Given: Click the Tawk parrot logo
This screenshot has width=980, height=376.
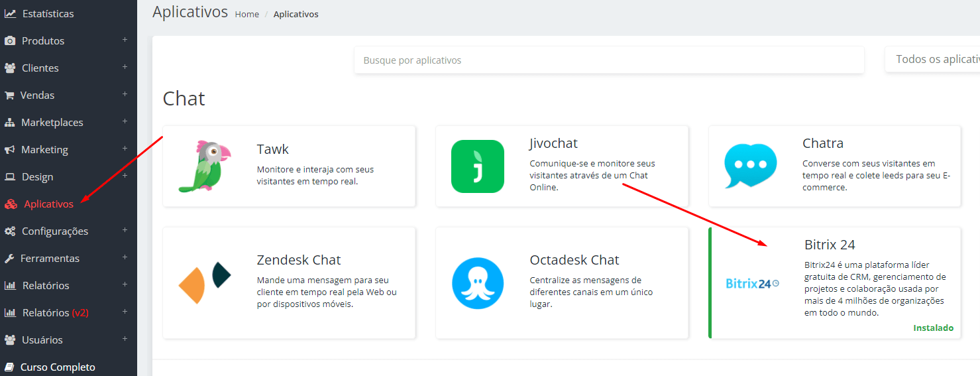Looking at the screenshot, I should pyautogui.click(x=205, y=166).
